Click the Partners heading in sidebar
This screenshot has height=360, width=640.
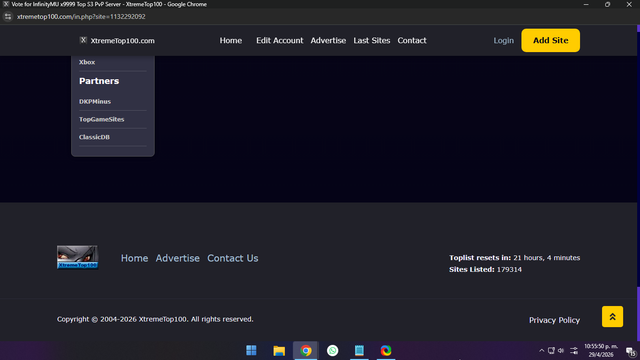pos(99,81)
